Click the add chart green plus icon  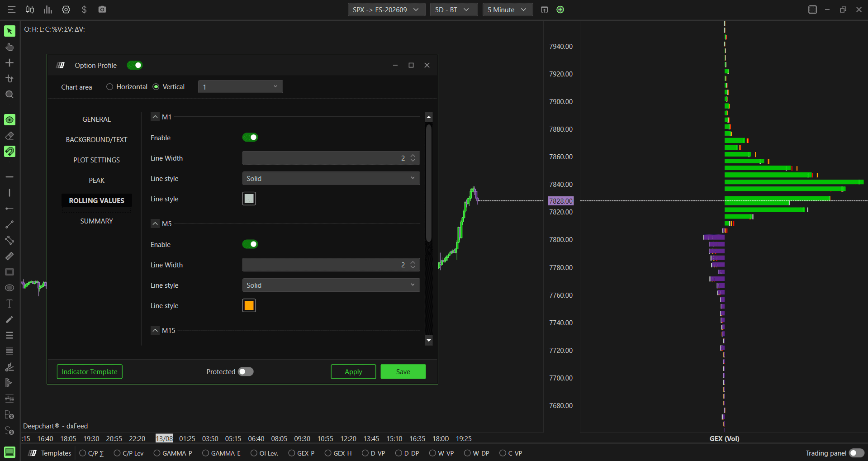560,10
